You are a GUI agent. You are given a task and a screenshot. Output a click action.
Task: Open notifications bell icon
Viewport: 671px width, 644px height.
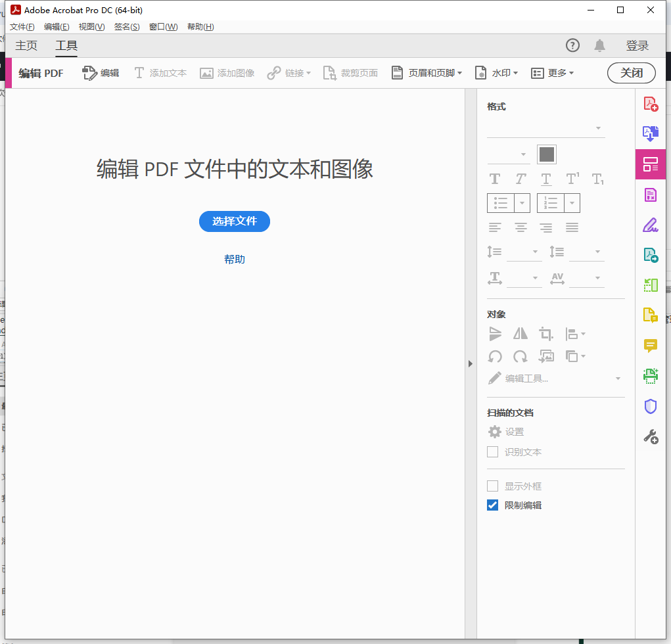(x=599, y=45)
